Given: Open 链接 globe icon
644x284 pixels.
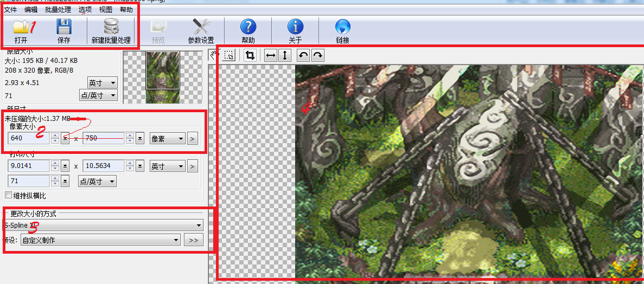Looking at the screenshot, I should pyautogui.click(x=342, y=27).
